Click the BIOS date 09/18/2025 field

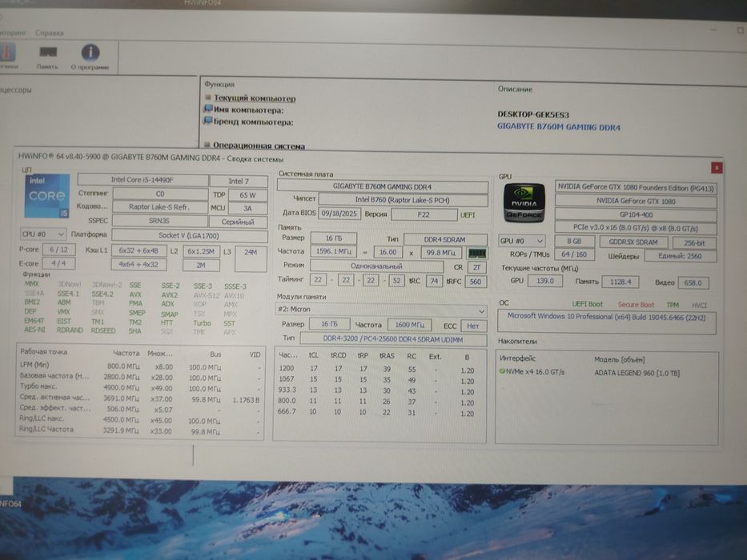(x=339, y=214)
